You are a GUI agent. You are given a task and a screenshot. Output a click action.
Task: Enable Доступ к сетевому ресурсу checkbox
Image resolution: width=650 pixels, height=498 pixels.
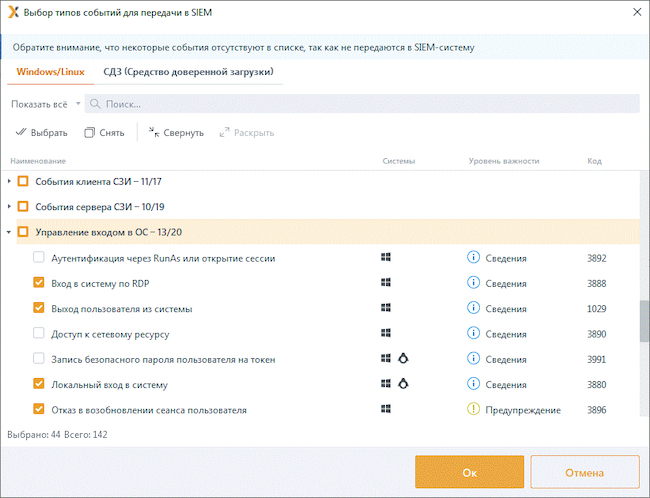(39, 333)
